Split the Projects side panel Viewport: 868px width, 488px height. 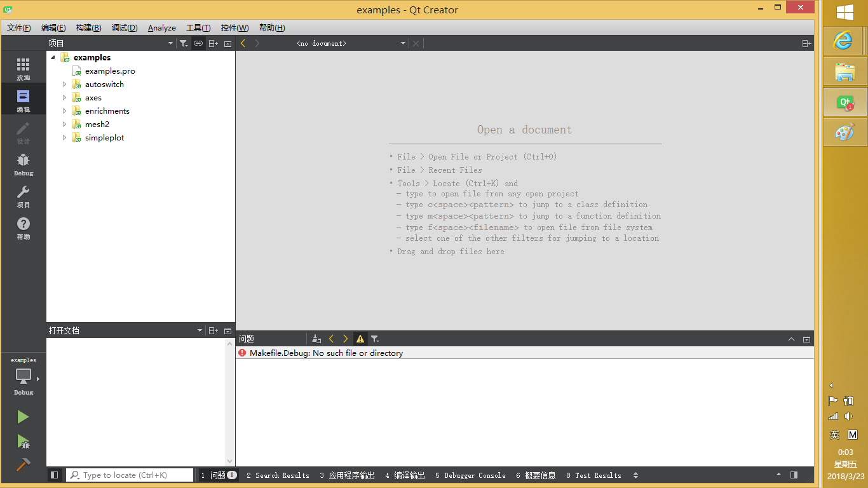[x=214, y=43]
